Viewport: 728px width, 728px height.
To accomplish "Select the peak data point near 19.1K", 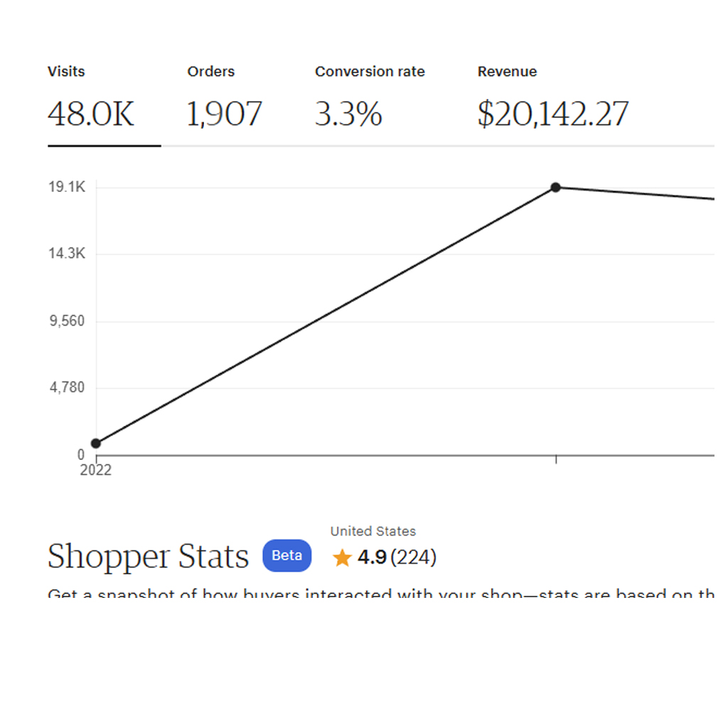I will (x=556, y=188).
